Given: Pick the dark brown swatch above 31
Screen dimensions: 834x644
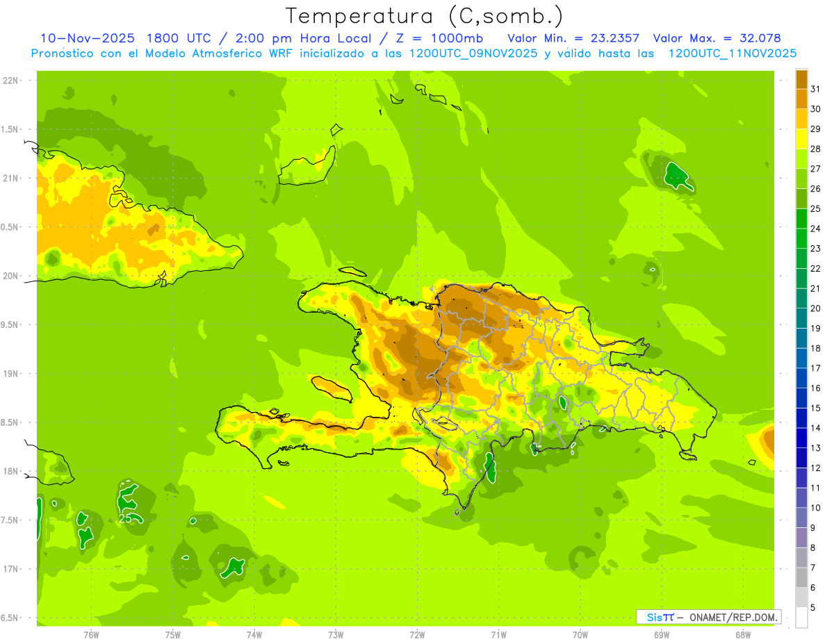Looking at the screenshot, I should click(801, 79).
